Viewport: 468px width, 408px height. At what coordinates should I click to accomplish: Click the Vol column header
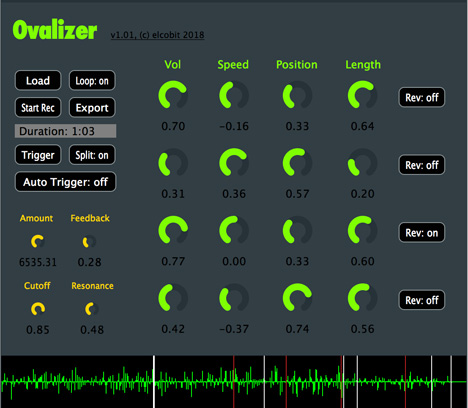(173, 65)
